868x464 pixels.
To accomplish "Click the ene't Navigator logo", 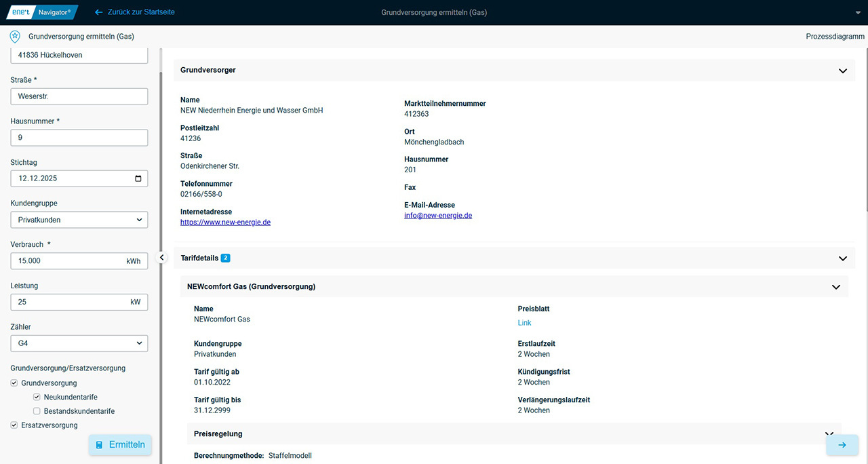I will 42,12.
